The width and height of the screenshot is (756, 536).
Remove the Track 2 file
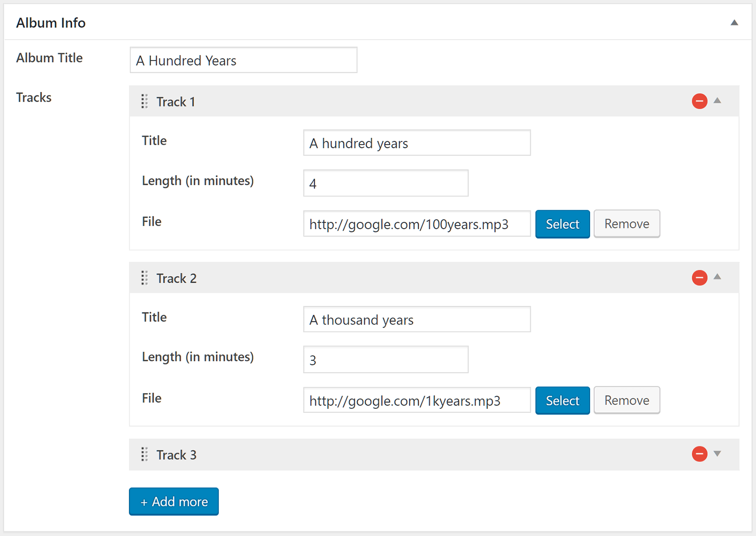click(627, 400)
